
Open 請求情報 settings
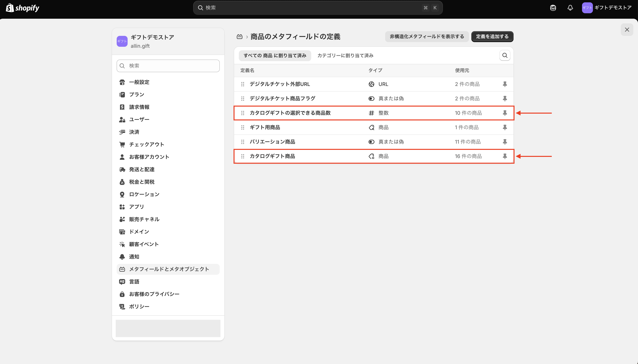click(168, 107)
